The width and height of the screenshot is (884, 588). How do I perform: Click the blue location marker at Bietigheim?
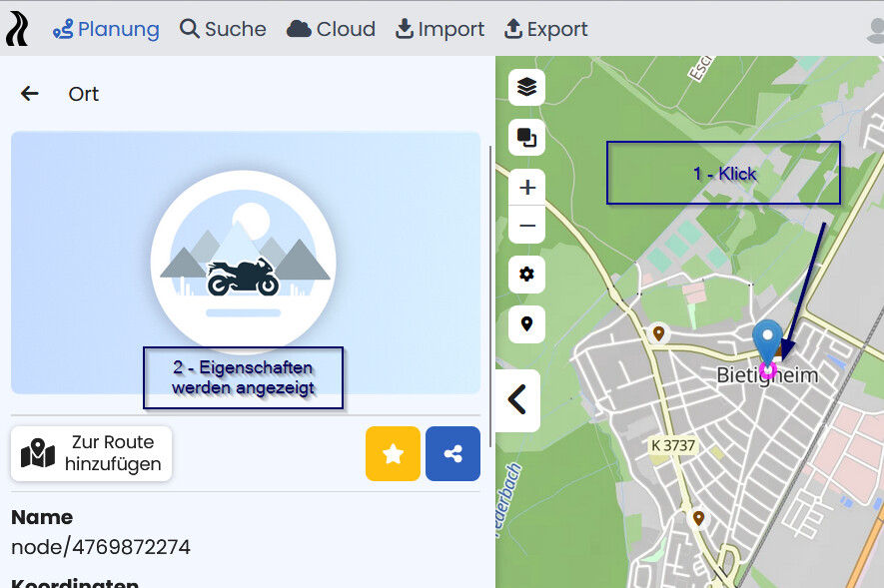click(767, 340)
